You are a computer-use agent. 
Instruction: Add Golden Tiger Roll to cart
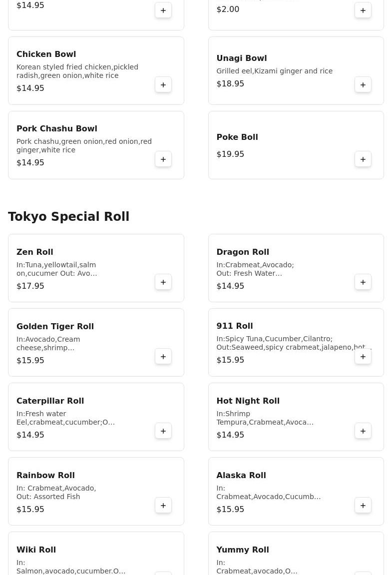tap(163, 357)
